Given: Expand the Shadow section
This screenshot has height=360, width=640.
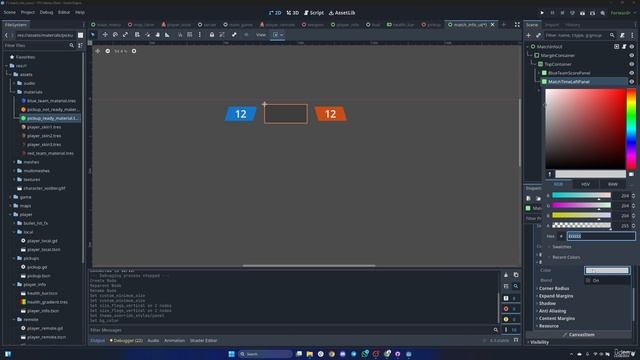Looking at the screenshot, I should [x=547, y=303].
